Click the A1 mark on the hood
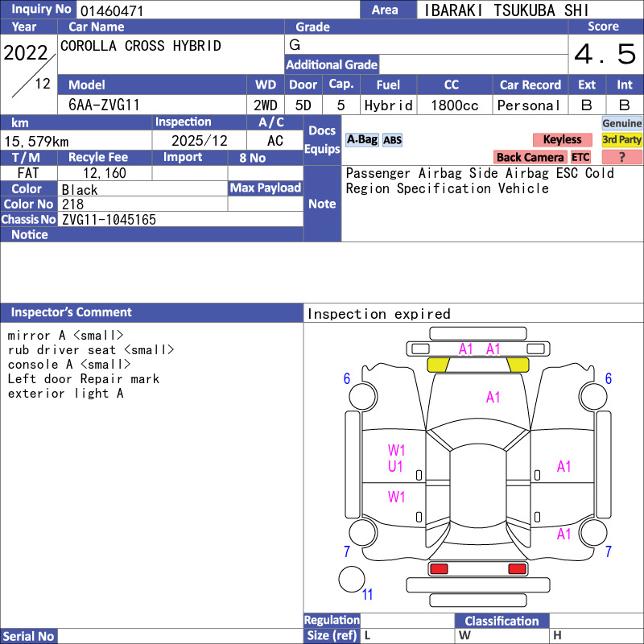 [x=493, y=397]
